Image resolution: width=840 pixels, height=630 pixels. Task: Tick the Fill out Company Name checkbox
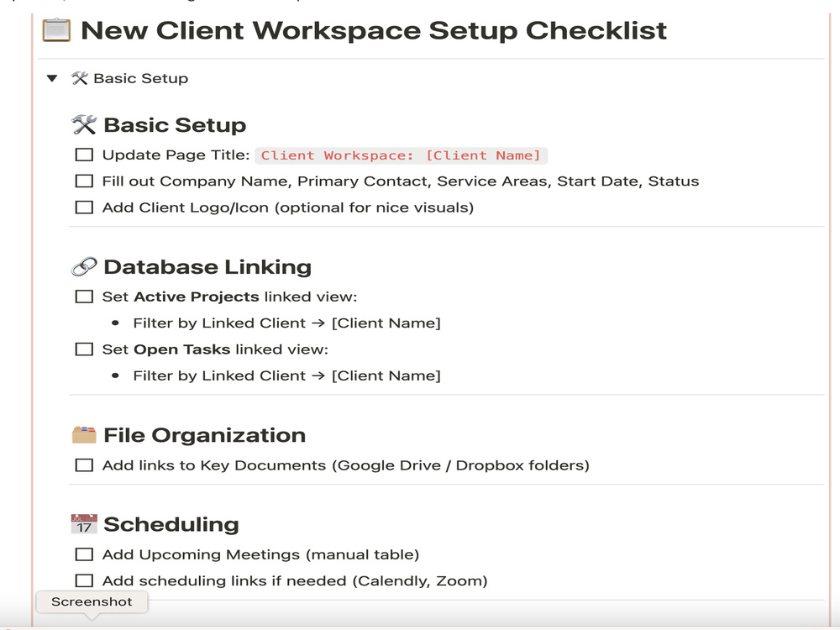click(x=84, y=181)
